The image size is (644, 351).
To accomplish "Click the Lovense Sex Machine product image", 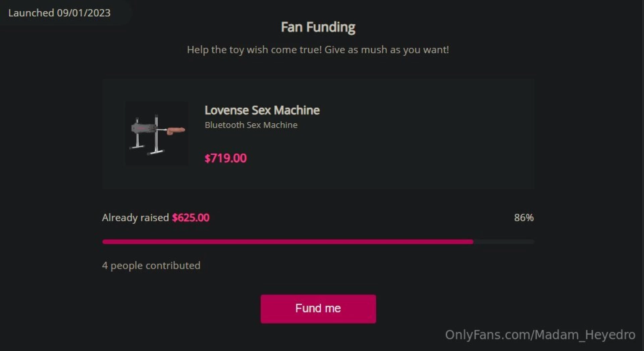I will pos(157,133).
